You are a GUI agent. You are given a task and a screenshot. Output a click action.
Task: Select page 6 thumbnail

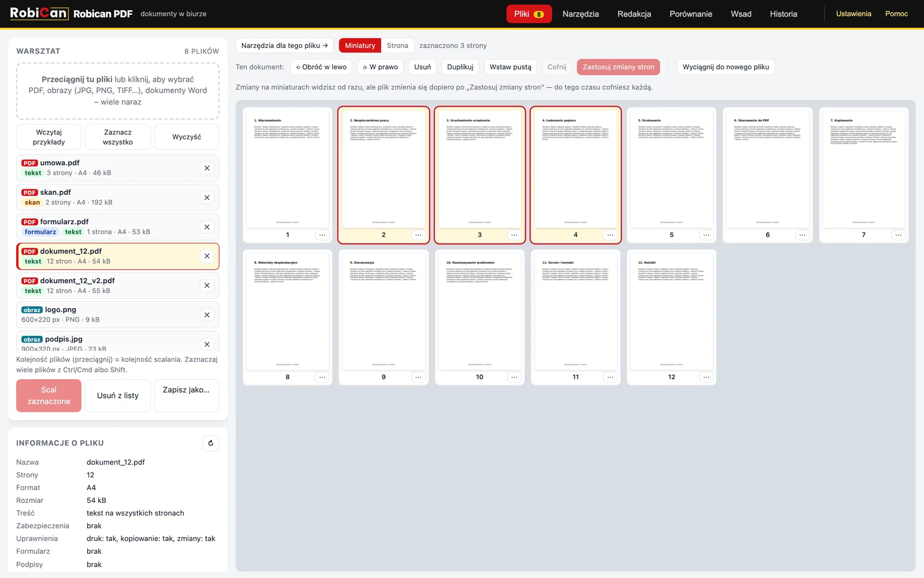pyautogui.click(x=767, y=175)
